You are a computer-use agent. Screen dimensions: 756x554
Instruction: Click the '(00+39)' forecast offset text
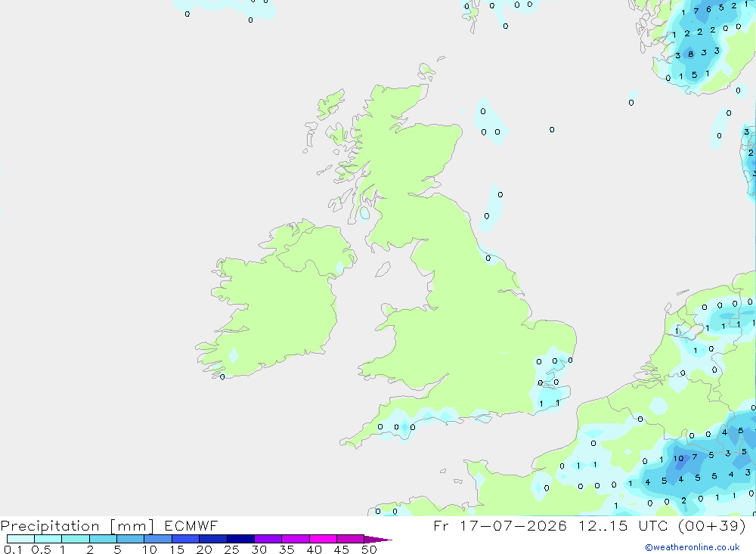coord(711,525)
